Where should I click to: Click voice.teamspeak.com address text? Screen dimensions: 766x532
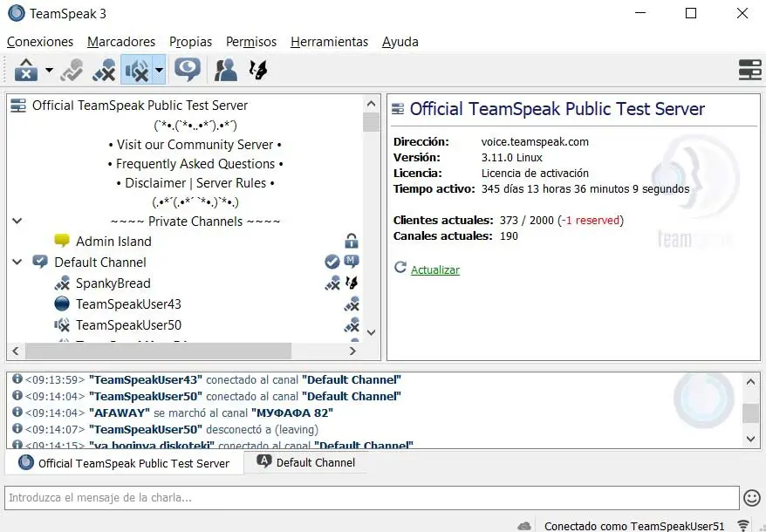(535, 142)
